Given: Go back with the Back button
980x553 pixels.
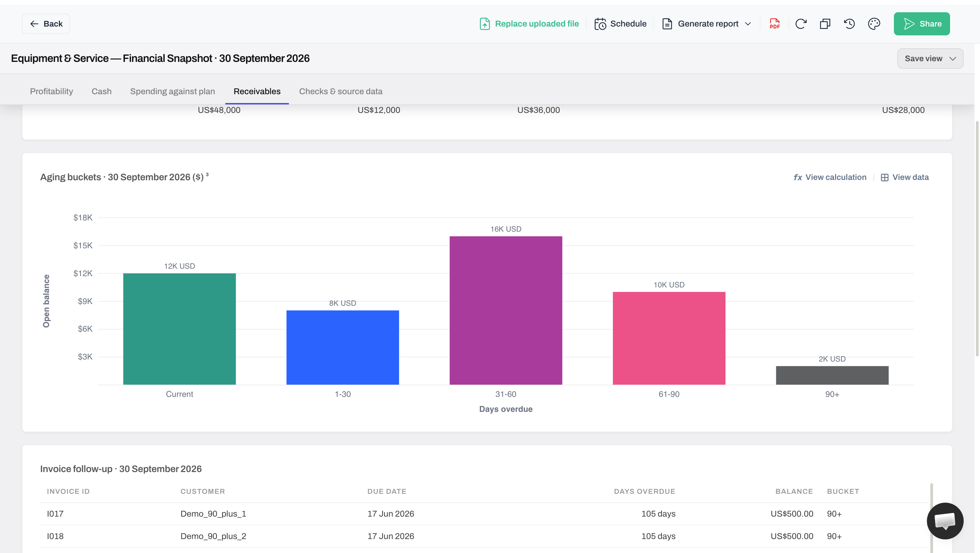Looking at the screenshot, I should 46,23.
